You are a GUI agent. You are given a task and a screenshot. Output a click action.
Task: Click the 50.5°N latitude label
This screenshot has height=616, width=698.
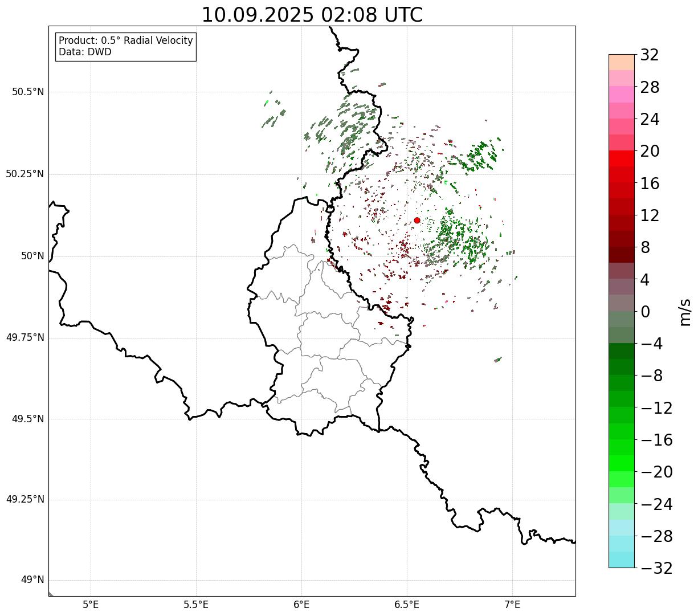[28, 92]
